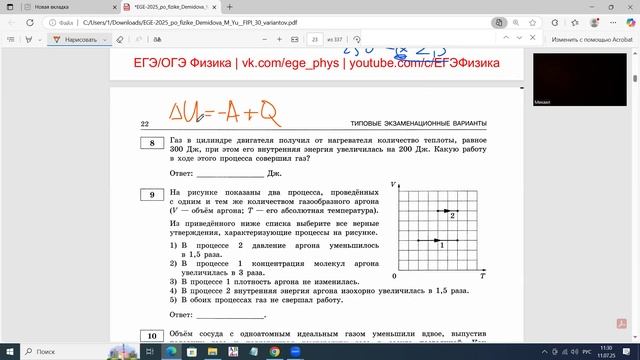Open Google Chrome from taskbar
The image size is (640, 360).
[275, 351]
